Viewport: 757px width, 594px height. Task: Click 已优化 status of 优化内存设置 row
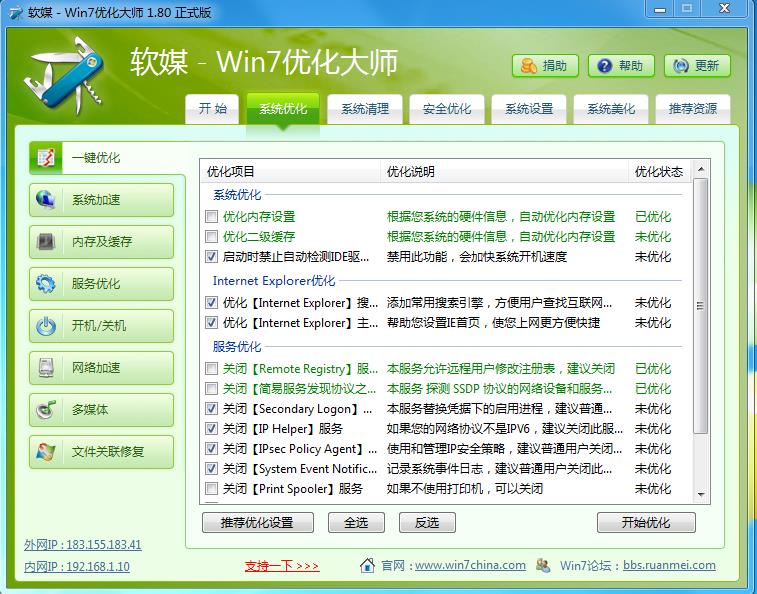tap(653, 216)
